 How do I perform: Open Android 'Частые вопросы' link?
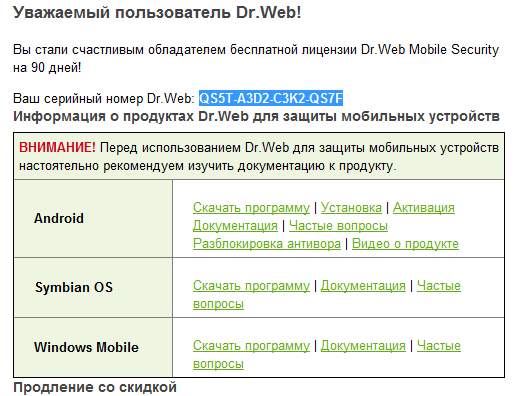[338, 226]
